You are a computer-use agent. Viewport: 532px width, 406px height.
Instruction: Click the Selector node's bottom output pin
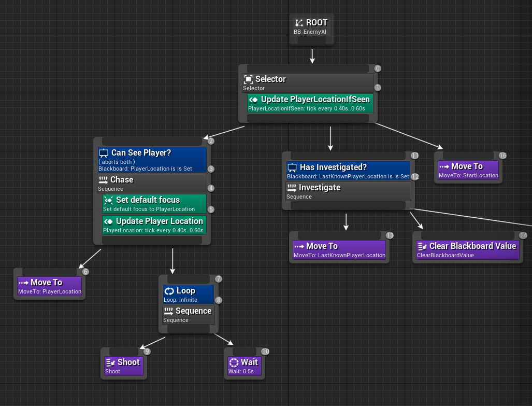point(308,118)
